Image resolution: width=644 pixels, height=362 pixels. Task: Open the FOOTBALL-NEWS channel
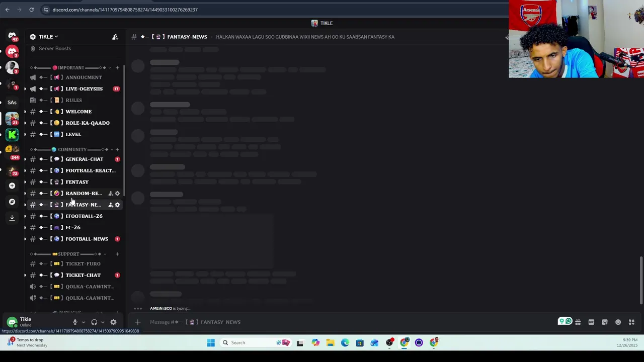coord(74,239)
